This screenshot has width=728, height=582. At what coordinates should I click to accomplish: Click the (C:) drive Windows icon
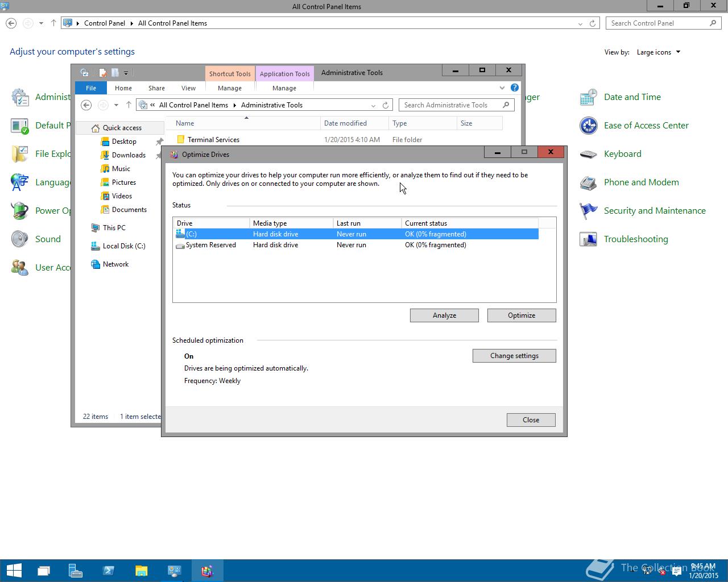click(x=180, y=234)
